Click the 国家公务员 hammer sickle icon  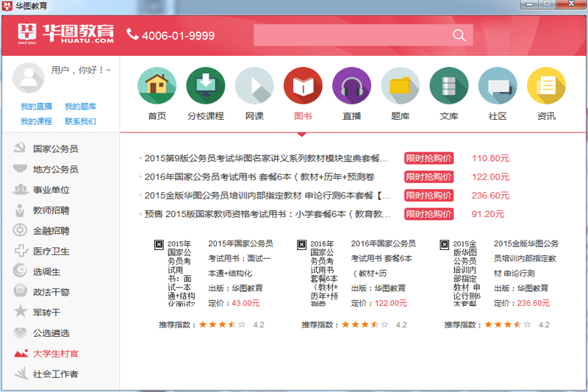coord(20,148)
